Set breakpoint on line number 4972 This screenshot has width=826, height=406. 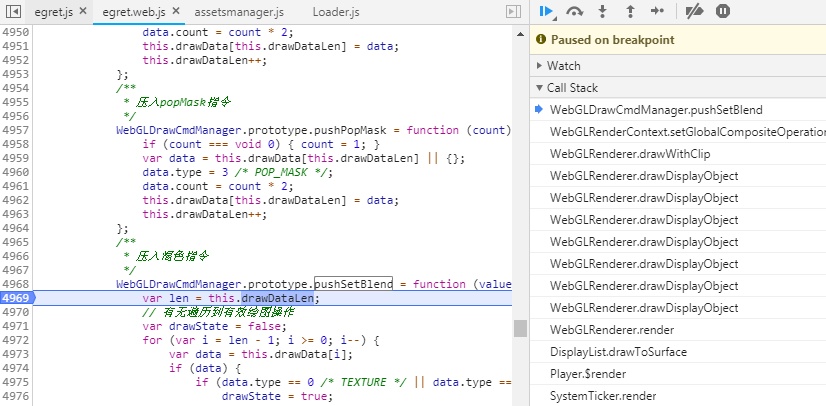tap(16, 340)
